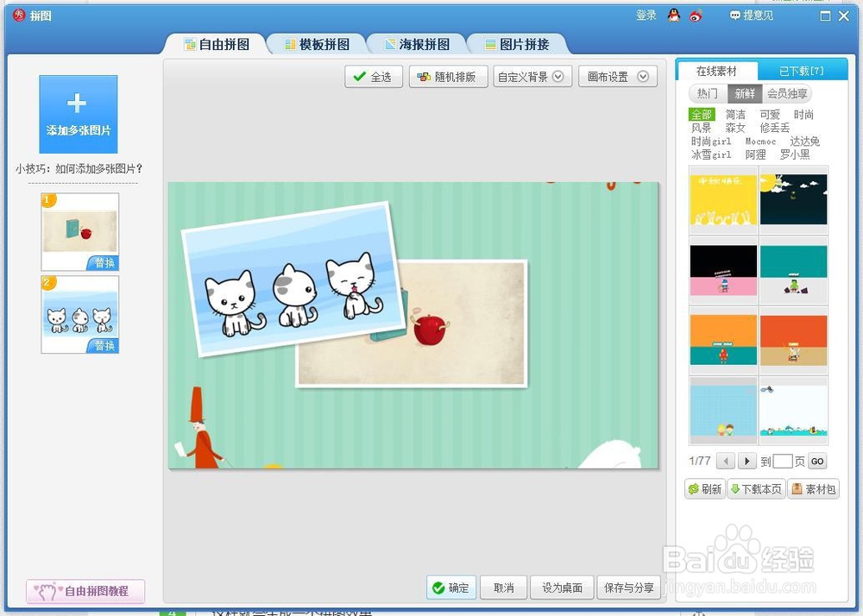Image resolution: width=863 pixels, height=616 pixels.
Task: Go to previous material page arrow
Action: coord(726,461)
